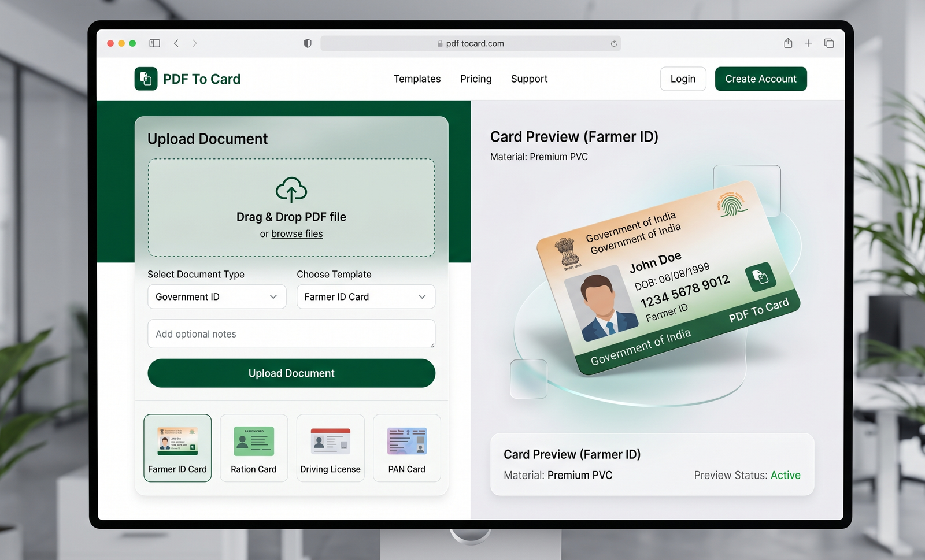Viewport: 925px width, 560px height.
Task: Open the Select Document Type dropdown
Action: (217, 296)
